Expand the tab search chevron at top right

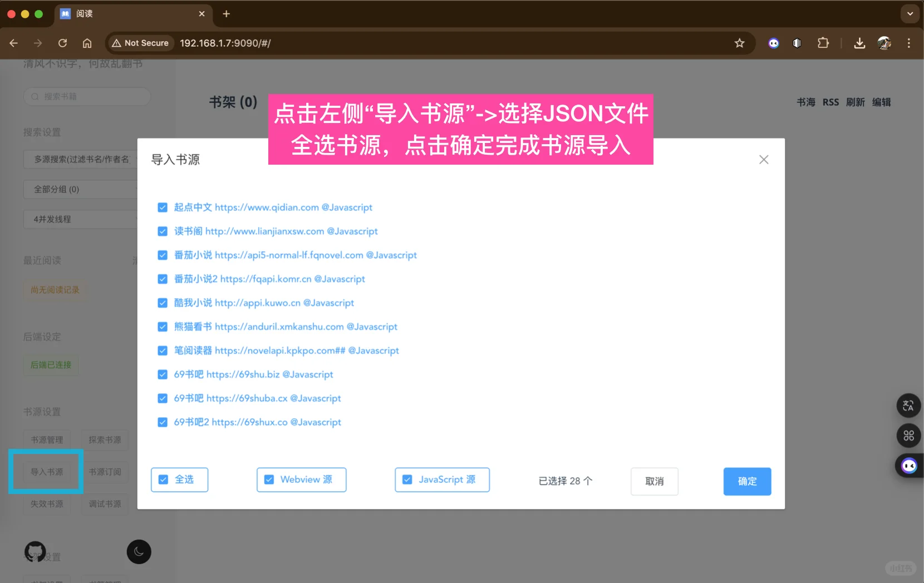(x=910, y=14)
